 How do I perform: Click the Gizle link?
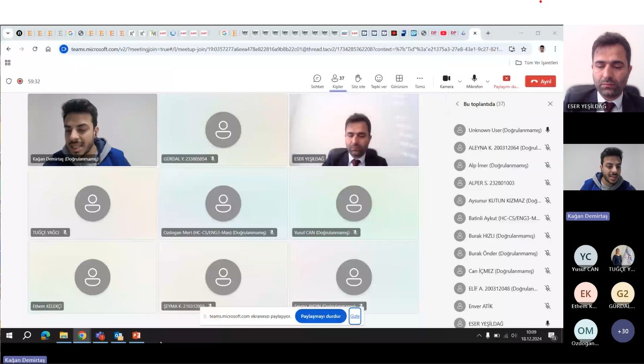tap(355, 316)
